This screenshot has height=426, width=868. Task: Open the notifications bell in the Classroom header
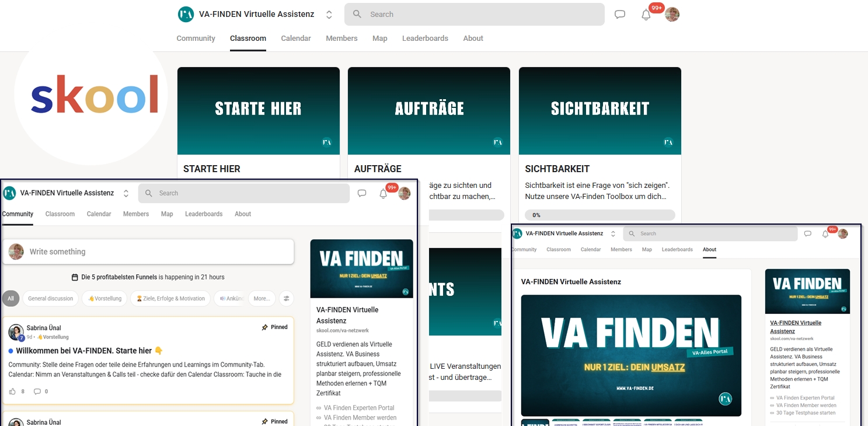pyautogui.click(x=646, y=15)
